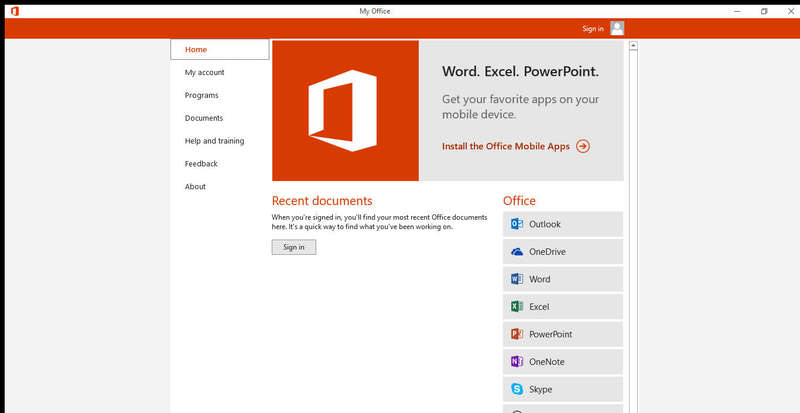
Task: Minimize the My Office window
Action: [737, 11]
